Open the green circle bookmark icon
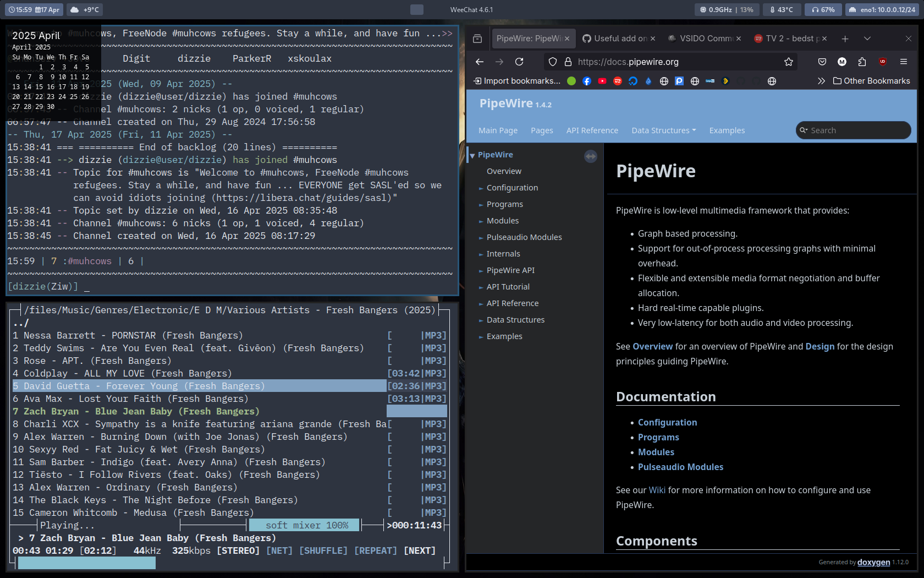 click(571, 81)
